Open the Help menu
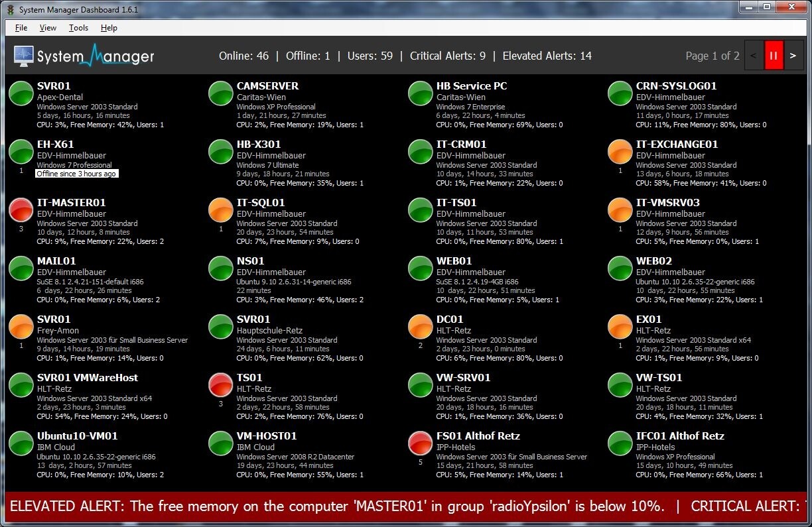This screenshot has height=527, width=812. 109,28
